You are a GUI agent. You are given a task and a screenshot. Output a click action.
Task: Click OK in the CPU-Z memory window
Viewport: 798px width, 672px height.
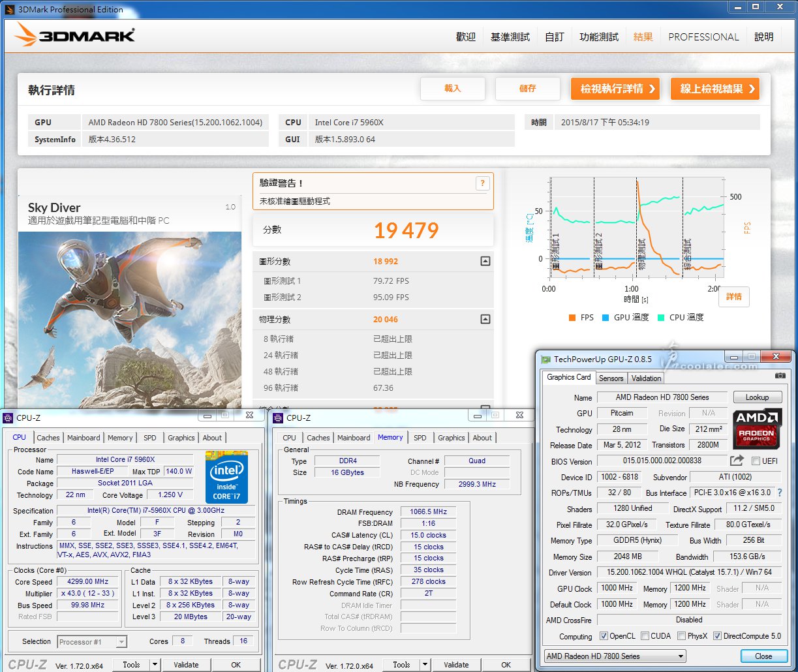pos(506,665)
